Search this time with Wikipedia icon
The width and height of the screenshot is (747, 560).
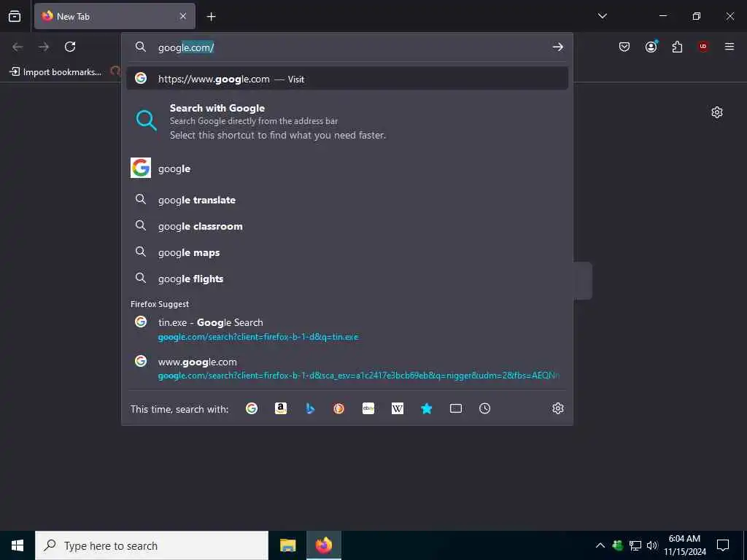398,408
